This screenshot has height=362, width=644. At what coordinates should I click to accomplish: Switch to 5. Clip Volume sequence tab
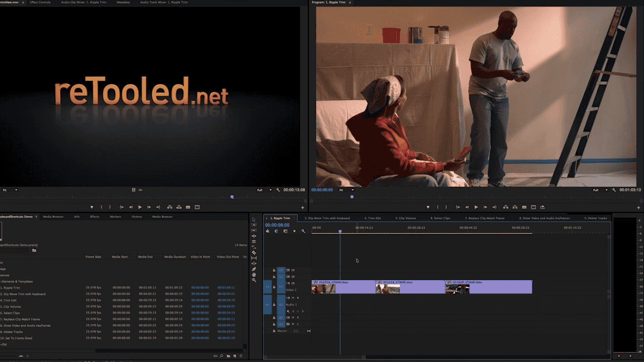[x=406, y=218]
